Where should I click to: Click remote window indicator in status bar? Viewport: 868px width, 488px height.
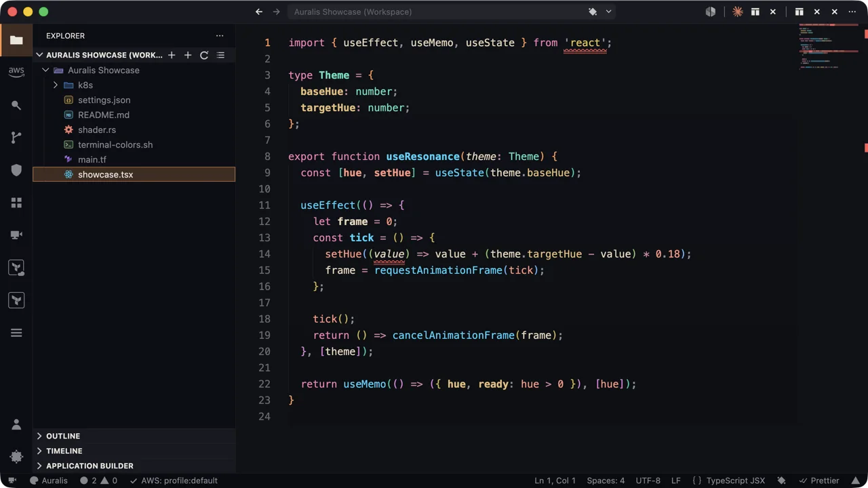pos(12,481)
